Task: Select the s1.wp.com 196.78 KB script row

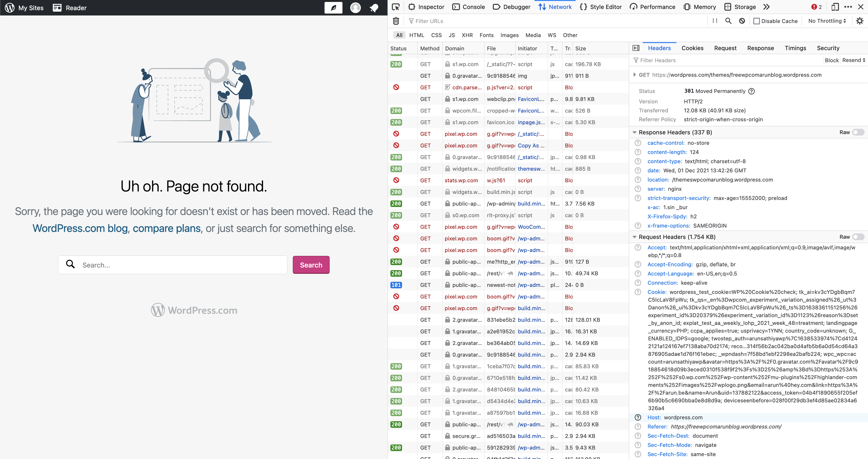Action: (508, 64)
